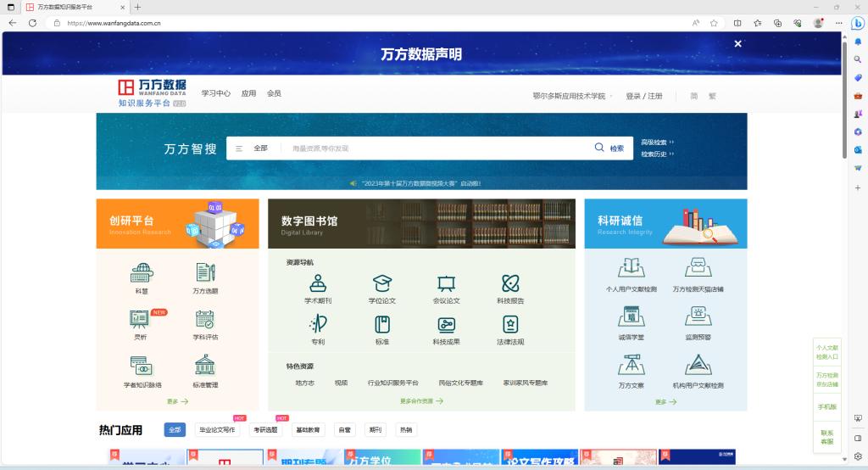Click 数字图书馆 banner
The image size is (868, 470).
421,223
